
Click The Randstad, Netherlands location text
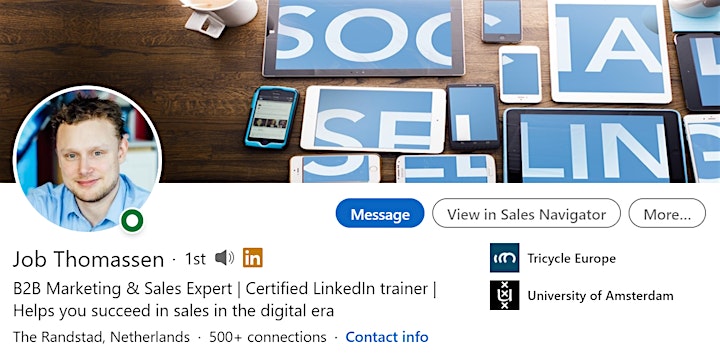click(x=101, y=337)
